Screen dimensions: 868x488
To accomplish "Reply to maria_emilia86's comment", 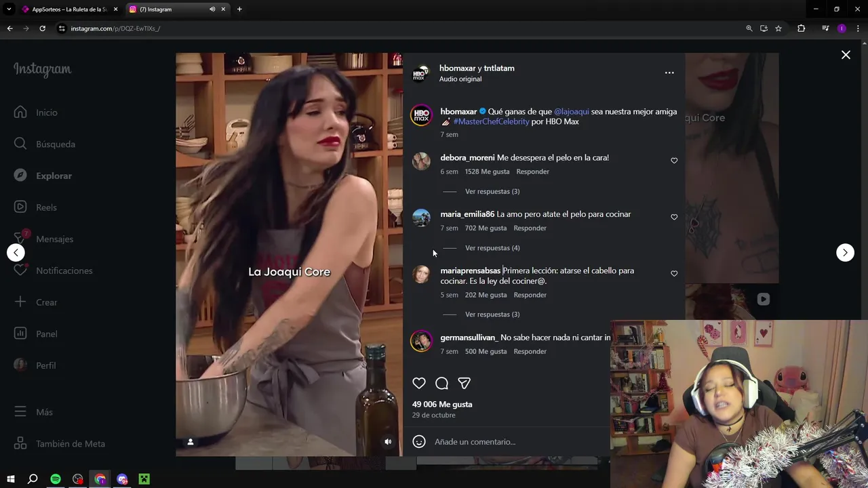I will [530, 228].
